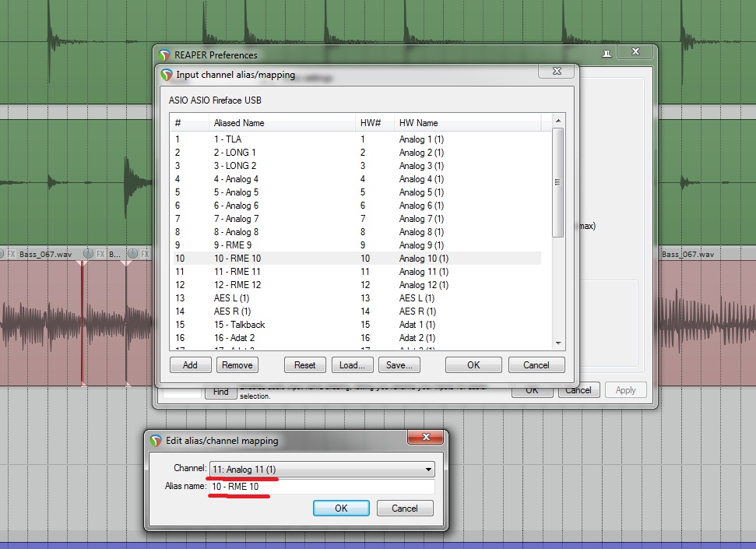
Task: Click the scroll down arrow of the channel list
Action: [557, 343]
